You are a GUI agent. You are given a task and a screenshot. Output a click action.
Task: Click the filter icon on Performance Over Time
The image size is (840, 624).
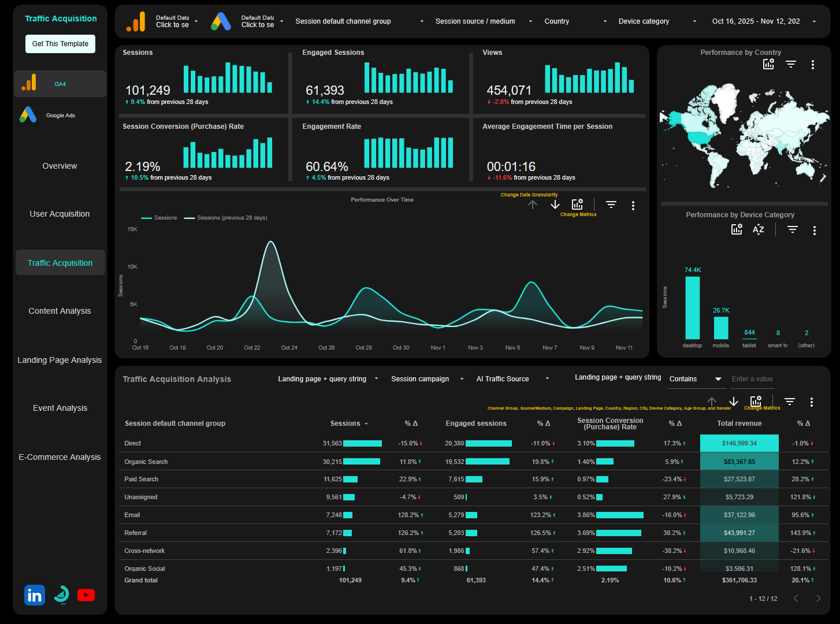click(611, 205)
